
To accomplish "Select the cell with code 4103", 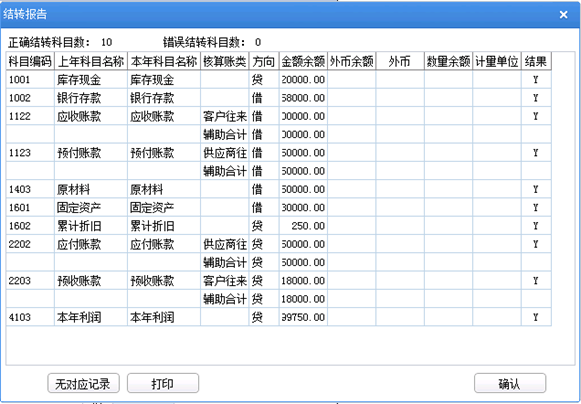I will 30,317.
